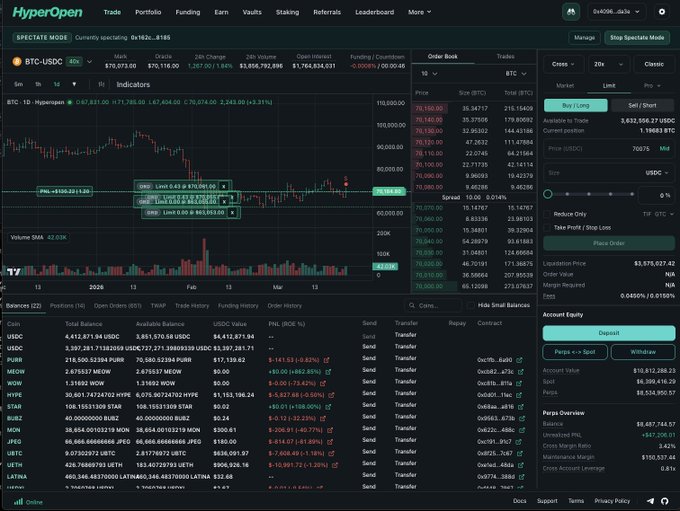Open more timeframes dropdown arrow
The height and width of the screenshot is (511, 680).
[x=74, y=84]
